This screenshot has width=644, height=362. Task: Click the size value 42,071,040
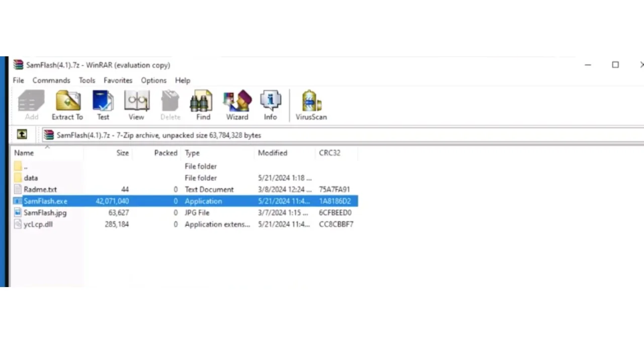pos(112,201)
